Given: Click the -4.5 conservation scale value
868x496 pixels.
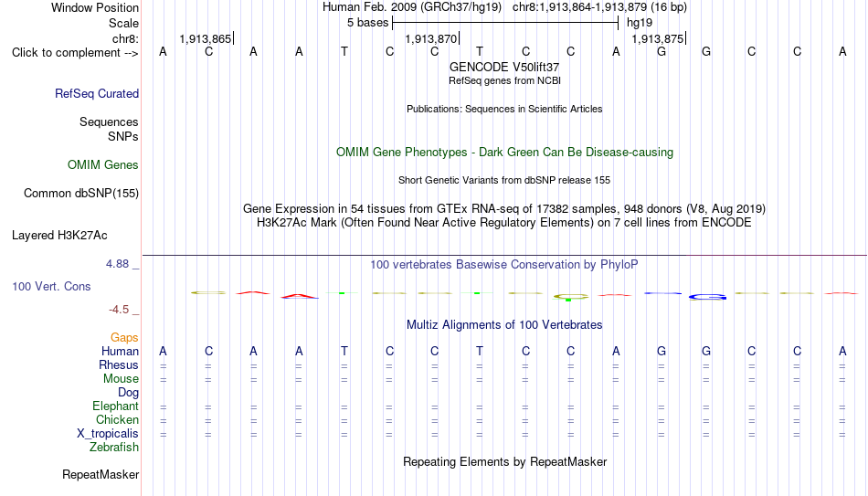Looking at the screenshot, I should tap(119, 310).
